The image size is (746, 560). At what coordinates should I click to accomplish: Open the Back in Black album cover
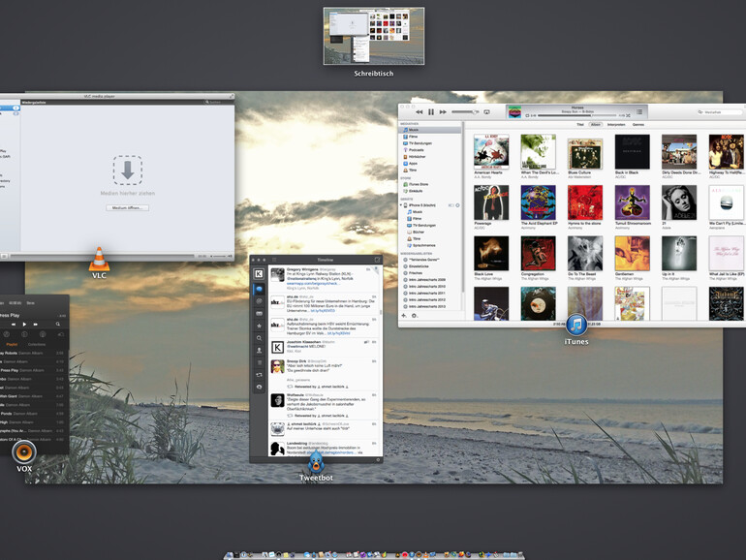click(631, 153)
